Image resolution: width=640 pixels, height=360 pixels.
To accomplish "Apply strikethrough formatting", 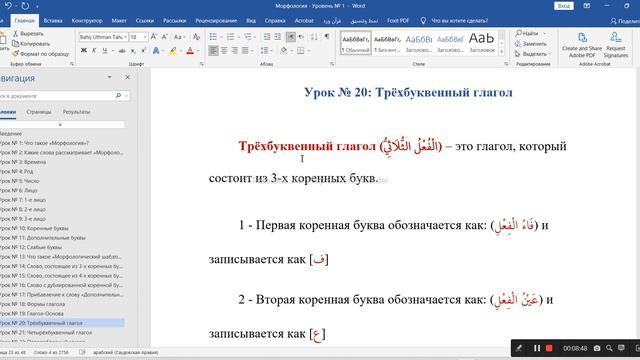I will tap(122, 51).
